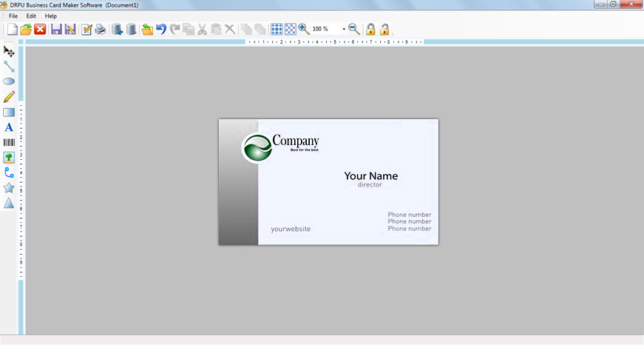
Task: Expand the zoom percentage dropdown
Action: tap(344, 30)
